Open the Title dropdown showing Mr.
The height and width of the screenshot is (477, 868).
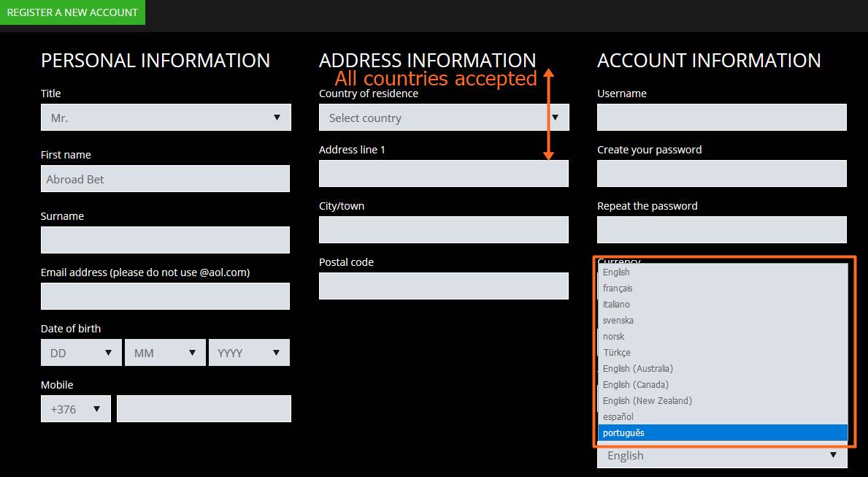[x=166, y=118]
